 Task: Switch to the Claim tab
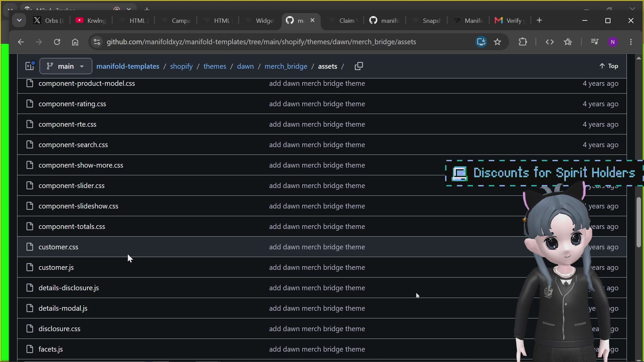click(x=343, y=20)
